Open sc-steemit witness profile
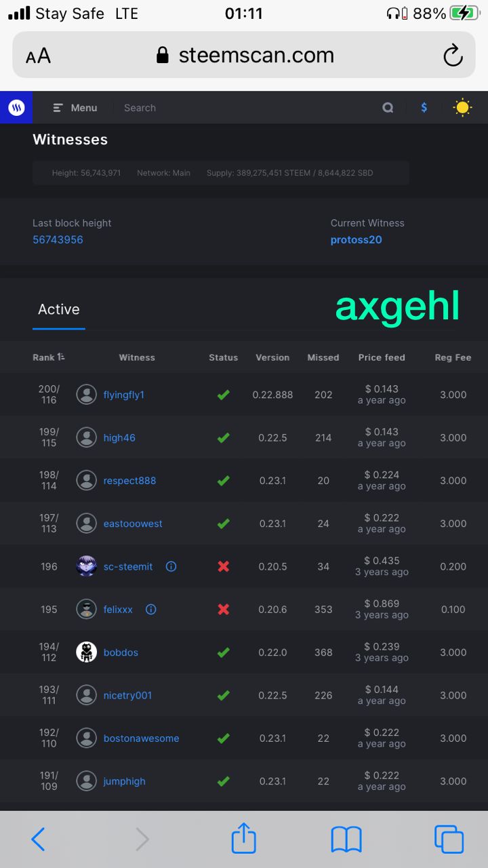The height and width of the screenshot is (868, 488). tap(128, 566)
